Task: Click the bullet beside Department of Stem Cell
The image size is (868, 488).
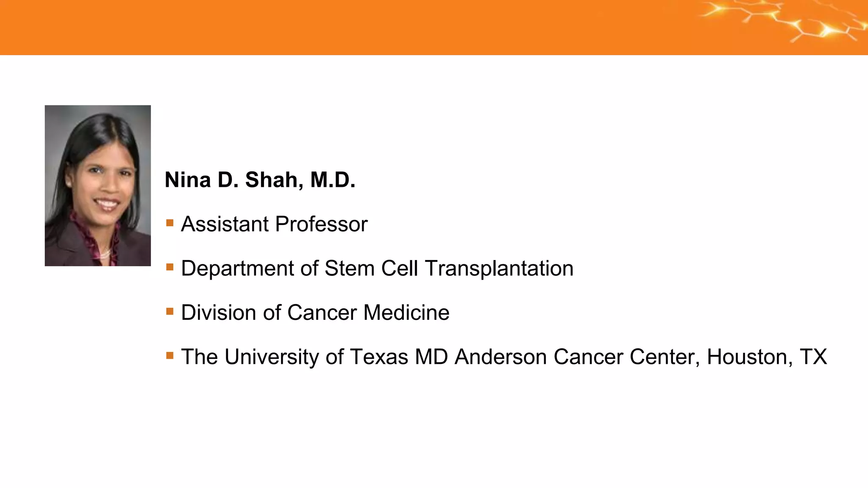Action: 170,267
